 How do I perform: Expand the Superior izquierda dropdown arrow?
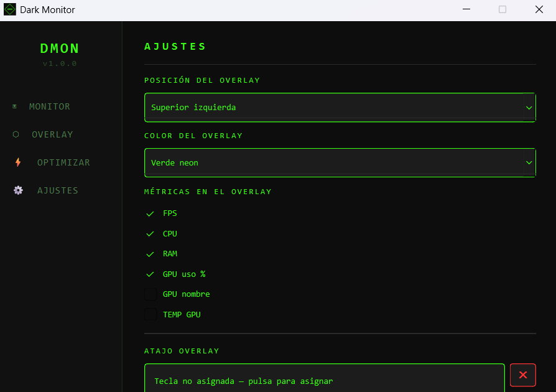coord(529,108)
